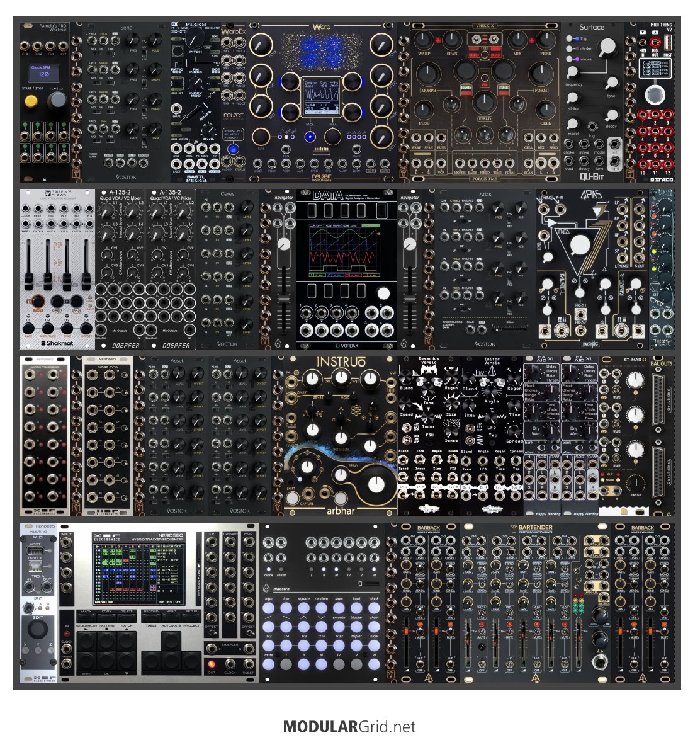This screenshot has height=740, width=700.
Task: Click the choke CV jack on Surface
Action: point(569,145)
